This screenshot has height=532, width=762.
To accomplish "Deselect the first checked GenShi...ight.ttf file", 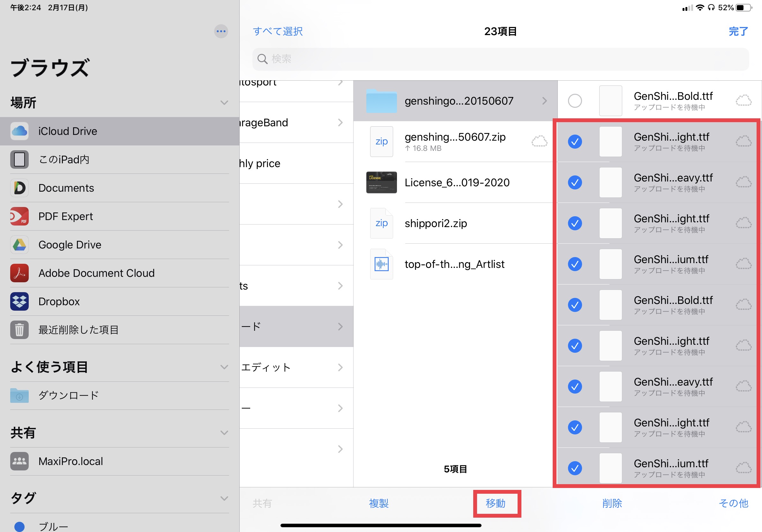I will coord(574,142).
